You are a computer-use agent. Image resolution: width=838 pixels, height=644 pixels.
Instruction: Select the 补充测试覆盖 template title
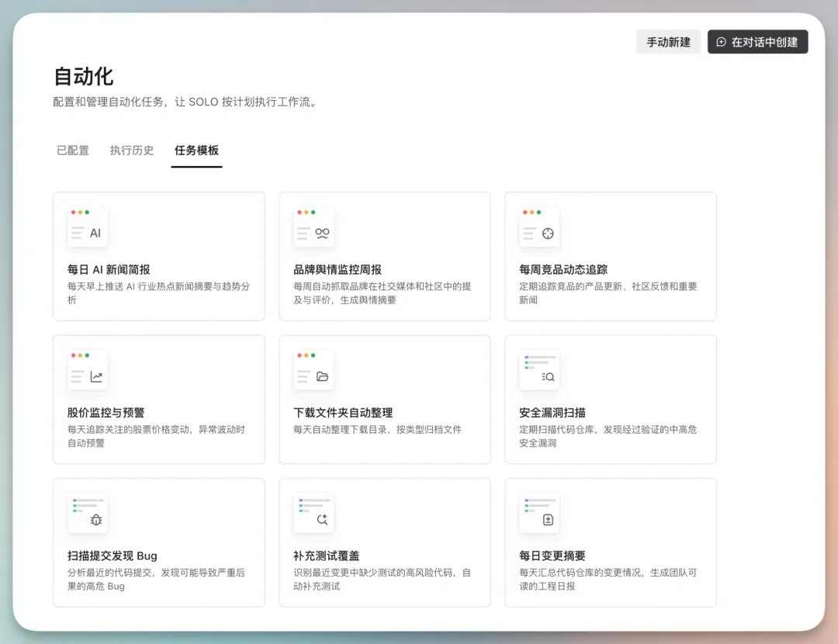pos(326,556)
